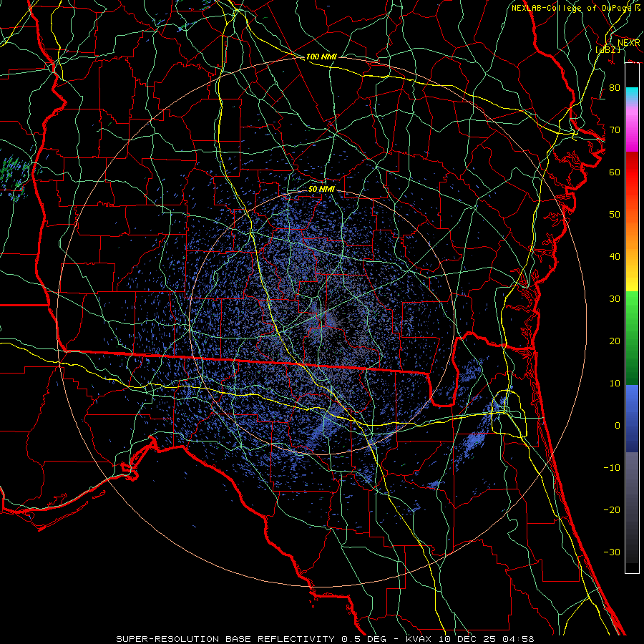Select the 10 value on the dBZ scale
The width and height of the screenshot is (644, 644).
615,384
